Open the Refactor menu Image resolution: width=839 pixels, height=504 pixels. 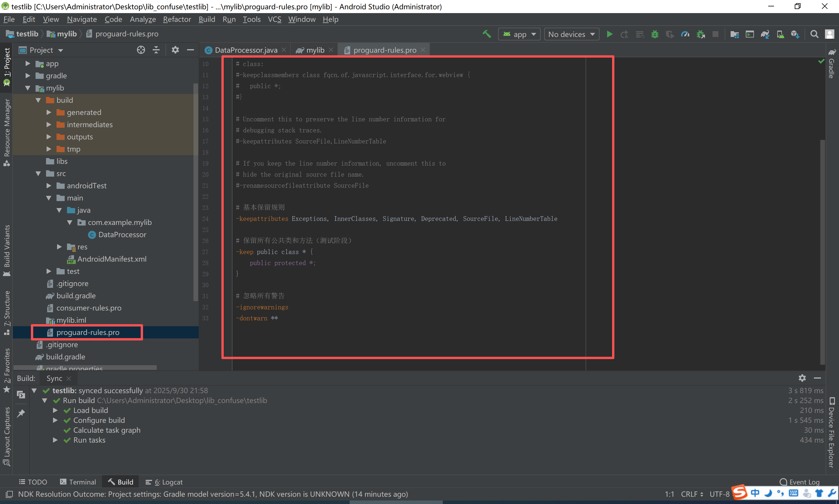point(177,19)
